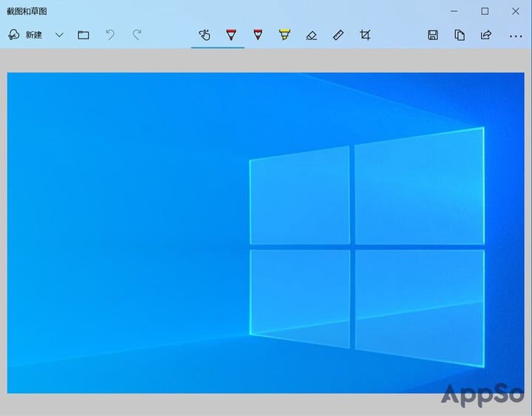532x416 pixels.
Task: Expand the New snip delay dropdown arrow
Action: coord(59,35)
